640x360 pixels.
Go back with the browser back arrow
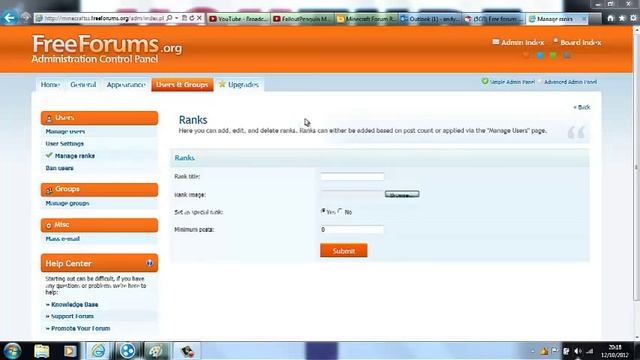[9, 18]
